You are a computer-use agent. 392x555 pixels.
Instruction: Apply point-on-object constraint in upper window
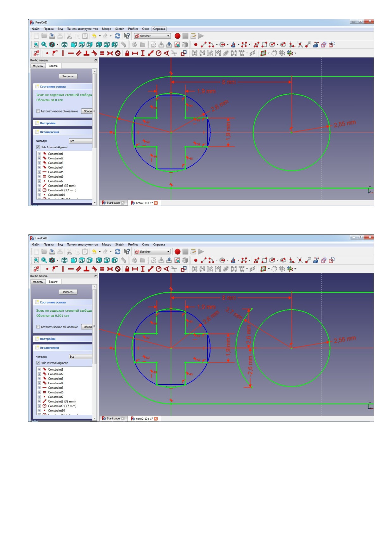55,53
